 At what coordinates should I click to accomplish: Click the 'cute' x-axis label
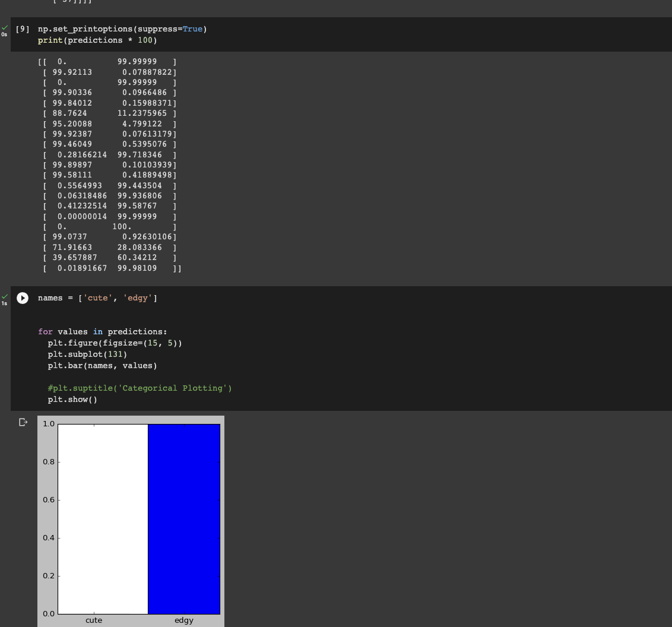[x=94, y=620]
